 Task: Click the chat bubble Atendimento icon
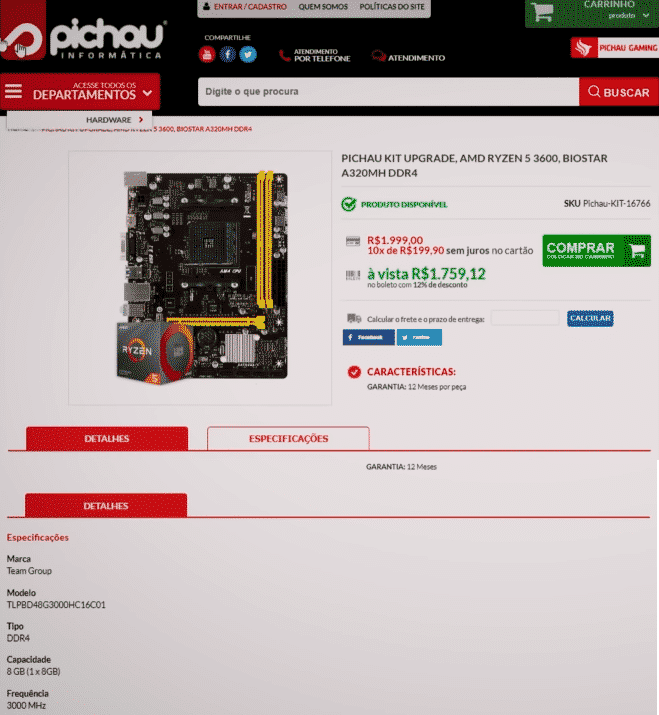click(378, 57)
